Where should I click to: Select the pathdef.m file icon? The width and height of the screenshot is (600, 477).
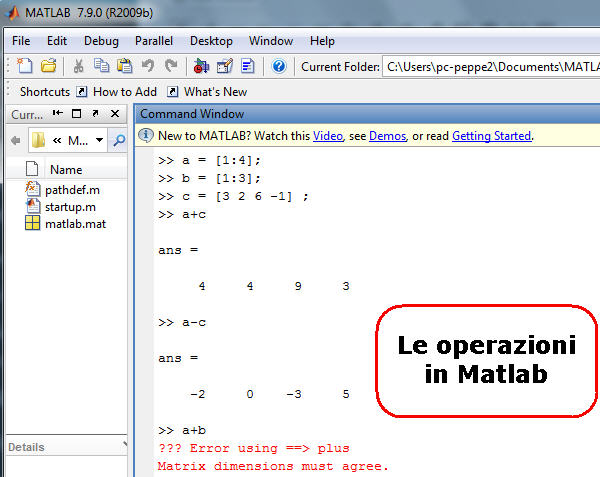[x=33, y=189]
